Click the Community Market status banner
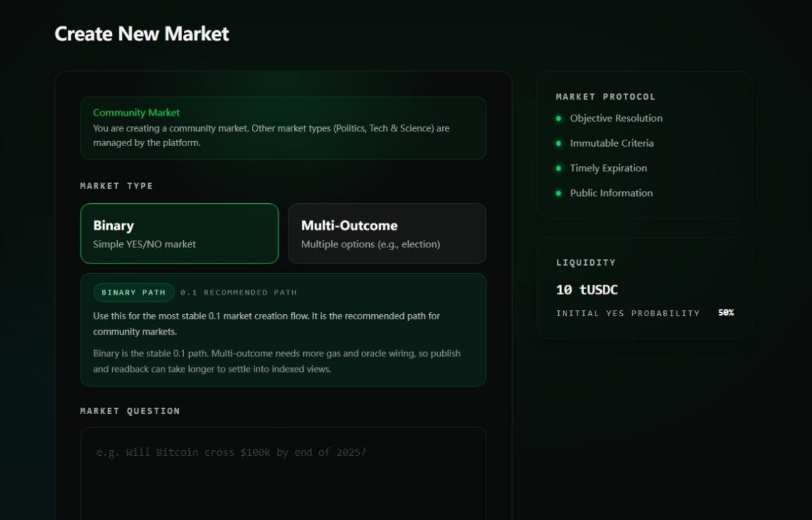The height and width of the screenshot is (520, 812). click(283, 128)
